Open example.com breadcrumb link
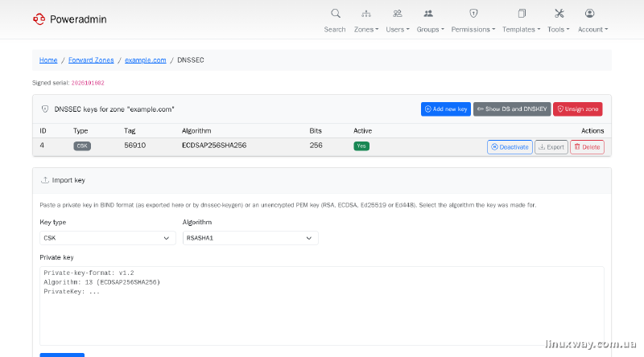Viewport: 644px width, 357px height. (x=146, y=60)
